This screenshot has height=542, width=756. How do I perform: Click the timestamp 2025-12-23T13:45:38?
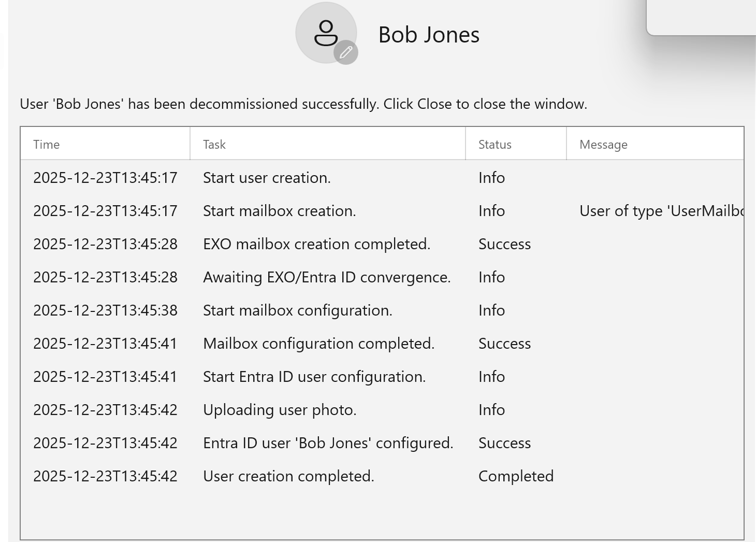tap(105, 310)
